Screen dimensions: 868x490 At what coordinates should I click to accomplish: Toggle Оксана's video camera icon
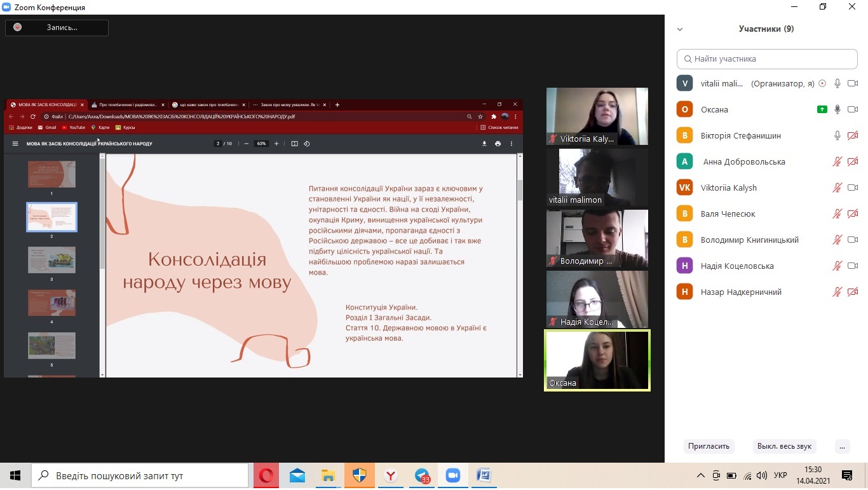click(x=853, y=109)
